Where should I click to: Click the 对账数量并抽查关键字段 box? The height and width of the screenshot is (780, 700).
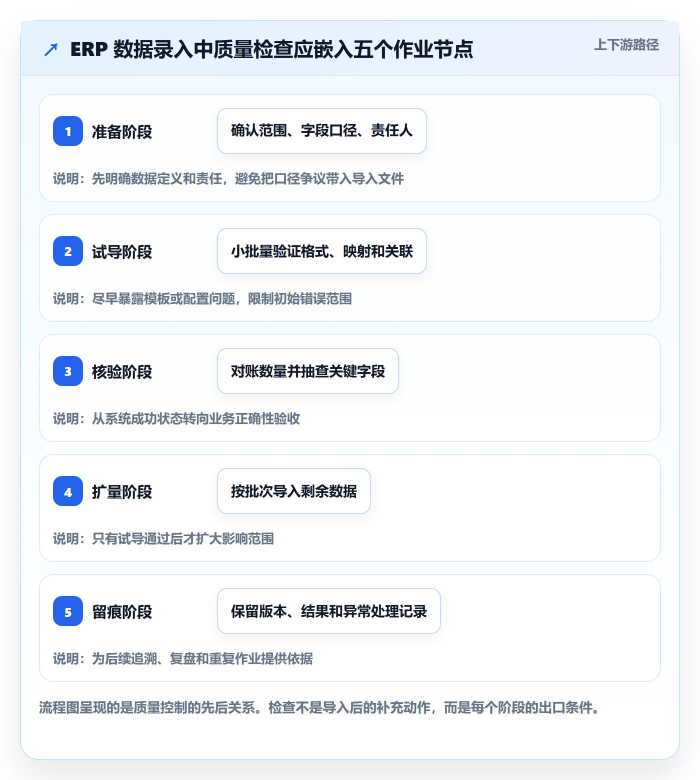click(308, 371)
